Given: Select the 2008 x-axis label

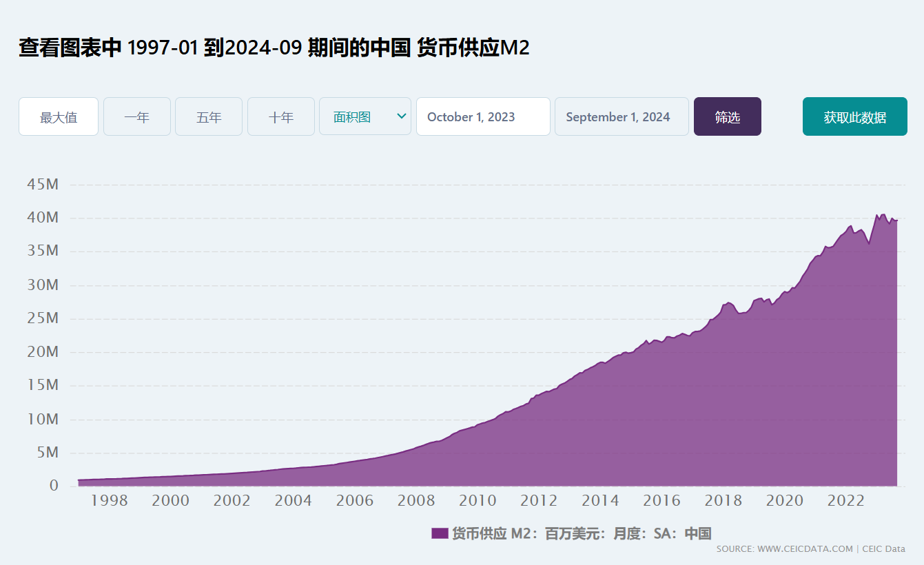Looking at the screenshot, I should coord(416,501).
